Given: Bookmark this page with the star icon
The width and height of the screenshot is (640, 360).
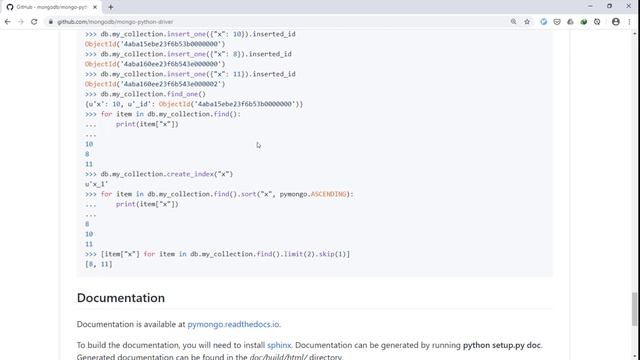Looking at the screenshot, I should point(527,22).
